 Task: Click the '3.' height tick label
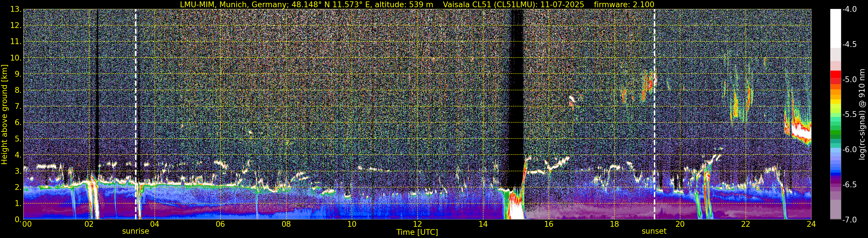pyautogui.click(x=18, y=171)
